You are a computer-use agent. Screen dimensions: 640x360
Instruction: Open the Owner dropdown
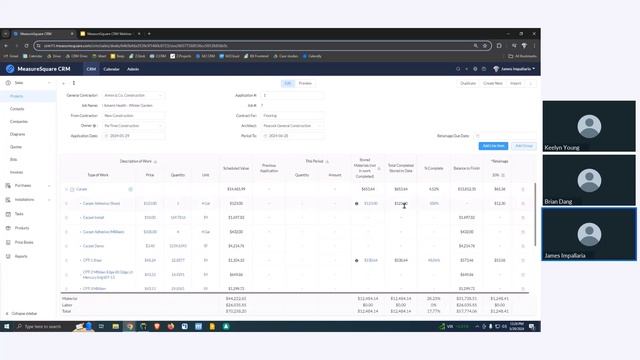(133, 126)
